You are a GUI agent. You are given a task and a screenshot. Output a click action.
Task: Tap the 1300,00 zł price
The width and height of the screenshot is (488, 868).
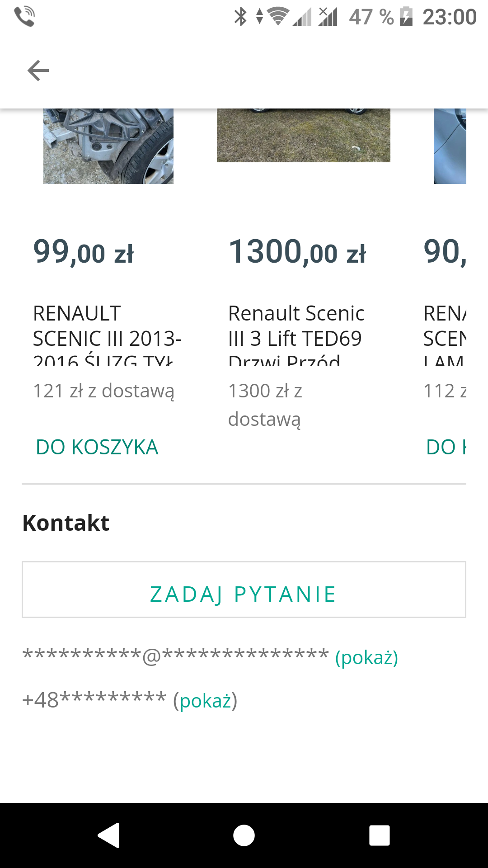tap(297, 252)
